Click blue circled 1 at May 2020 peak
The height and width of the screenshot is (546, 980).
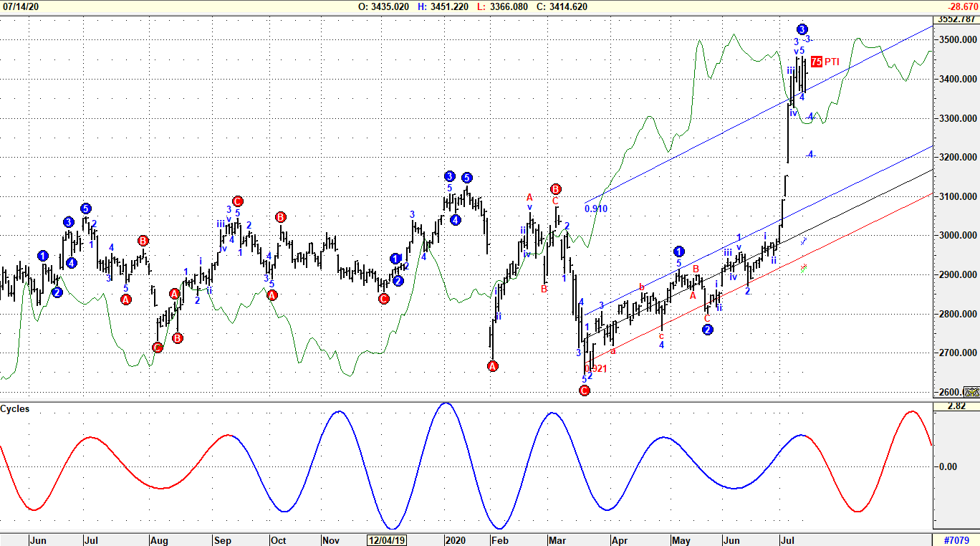pyautogui.click(x=679, y=252)
